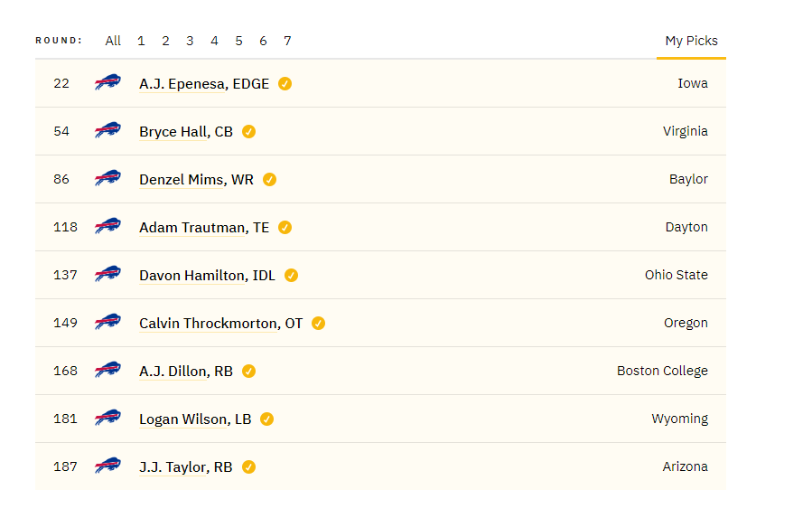Click Bills logo beside pick 187

[x=107, y=466]
